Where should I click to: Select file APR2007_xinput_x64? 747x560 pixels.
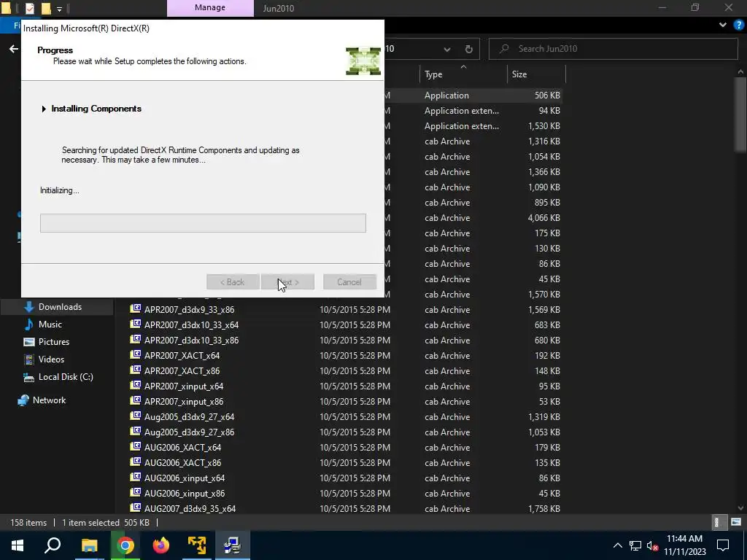tap(184, 386)
